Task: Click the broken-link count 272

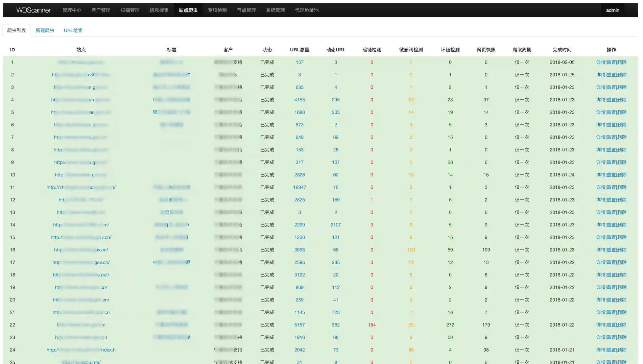Action: click(x=450, y=325)
